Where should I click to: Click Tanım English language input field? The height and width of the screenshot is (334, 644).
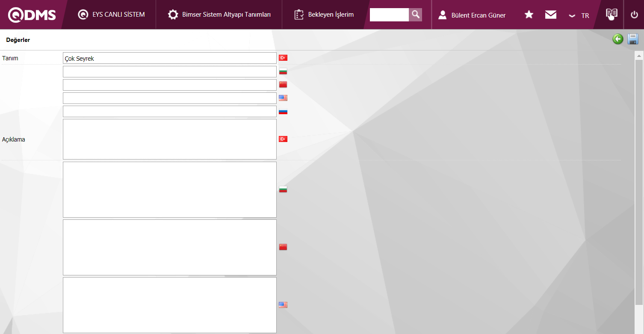(x=170, y=98)
